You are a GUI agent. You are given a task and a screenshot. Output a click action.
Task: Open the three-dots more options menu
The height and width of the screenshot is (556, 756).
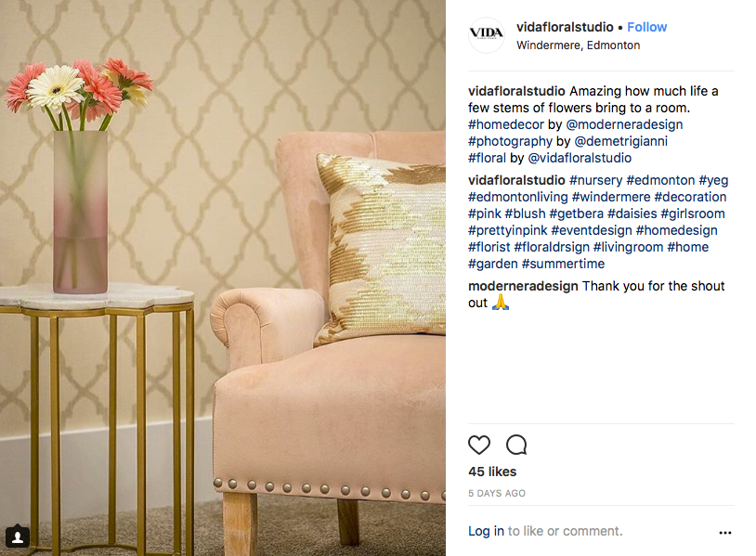[x=724, y=533]
